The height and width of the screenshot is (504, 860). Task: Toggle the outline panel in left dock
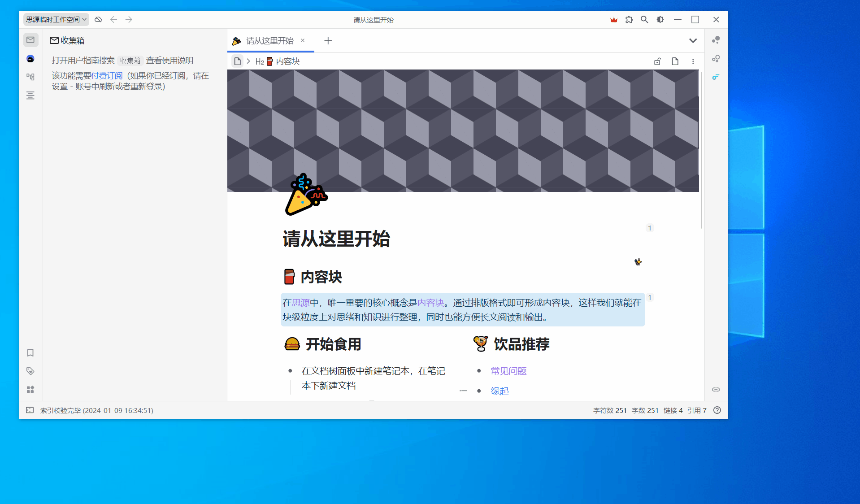[x=30, y=95]
